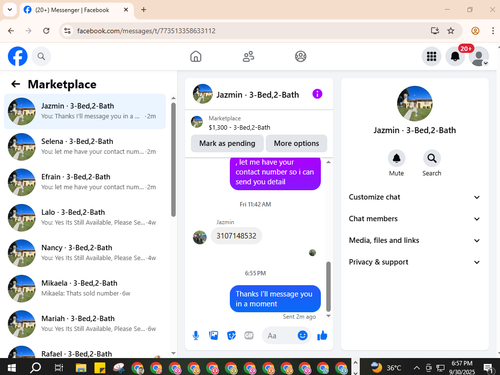The height and width of the screenshot is (375, 500).
Task: Open the weather widget showing 36°C
Action: click(386, 368)
